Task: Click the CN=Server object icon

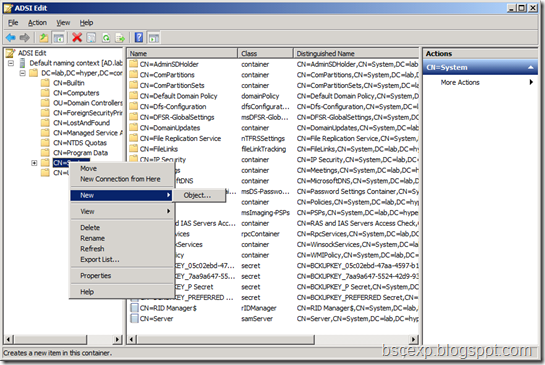Action: (134, 318)
